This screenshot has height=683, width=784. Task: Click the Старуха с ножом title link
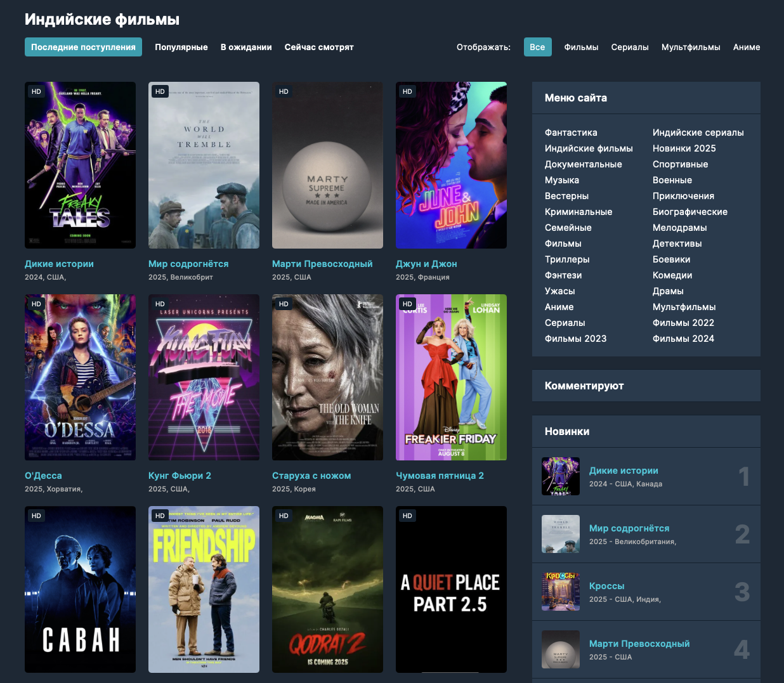click(x=311, y=476)
